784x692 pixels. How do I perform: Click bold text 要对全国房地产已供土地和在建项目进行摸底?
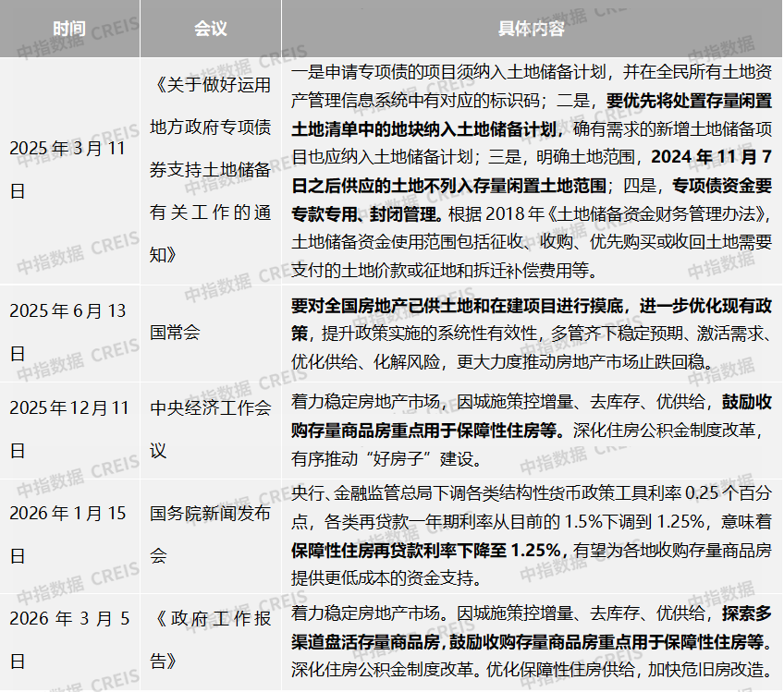[457, 305]
